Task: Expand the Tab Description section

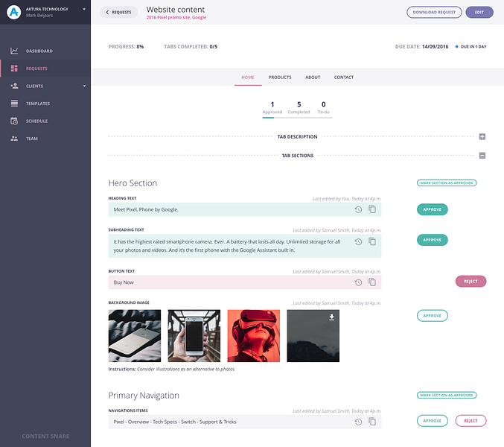Action: pyautogui.click(x=482, y=136)
